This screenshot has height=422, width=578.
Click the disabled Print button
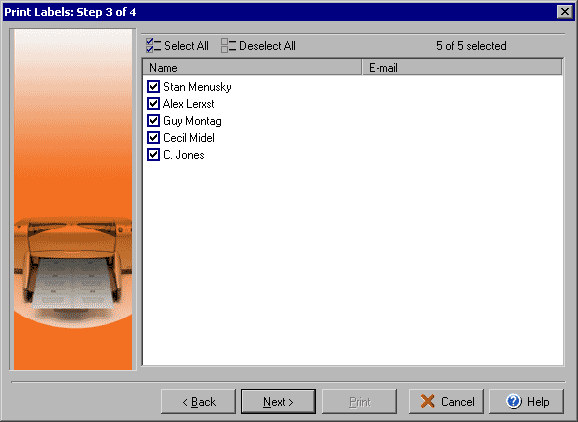click(359, 401)
